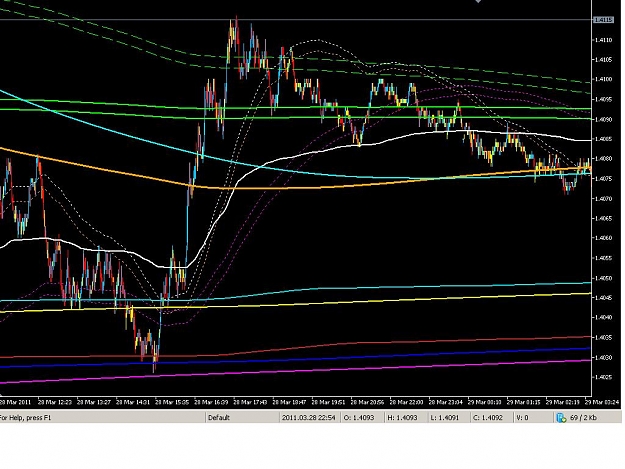Viewport: 625px width, 469px height.
Task: Click the 1.4030 price scale label
Action: click(x=603, y=357)
